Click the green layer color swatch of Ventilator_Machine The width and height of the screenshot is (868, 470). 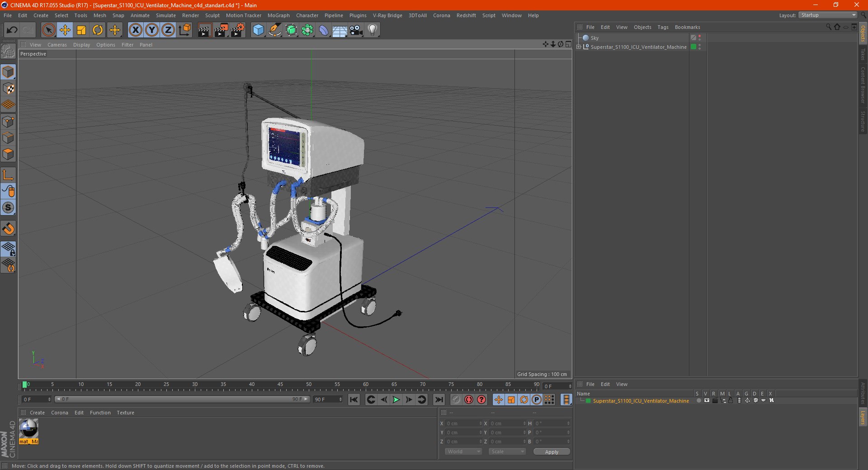coord(693,47)
